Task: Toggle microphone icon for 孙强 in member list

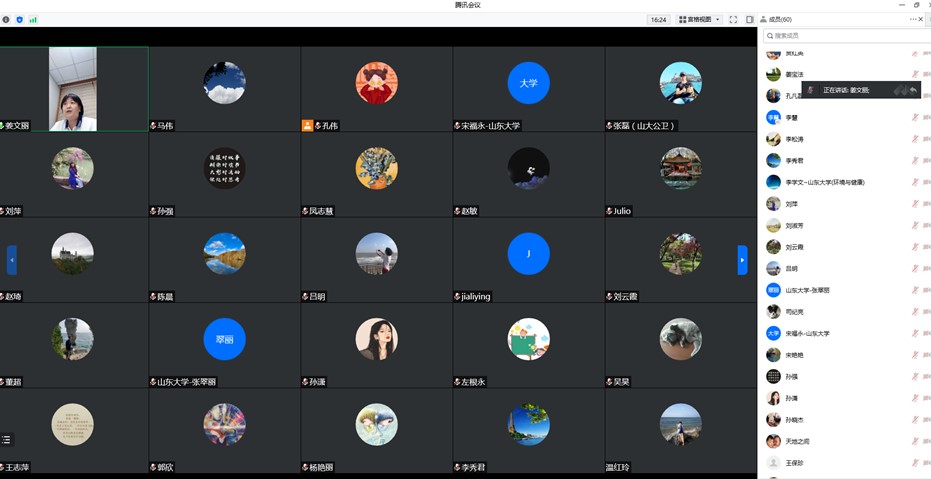Action: 914,377
